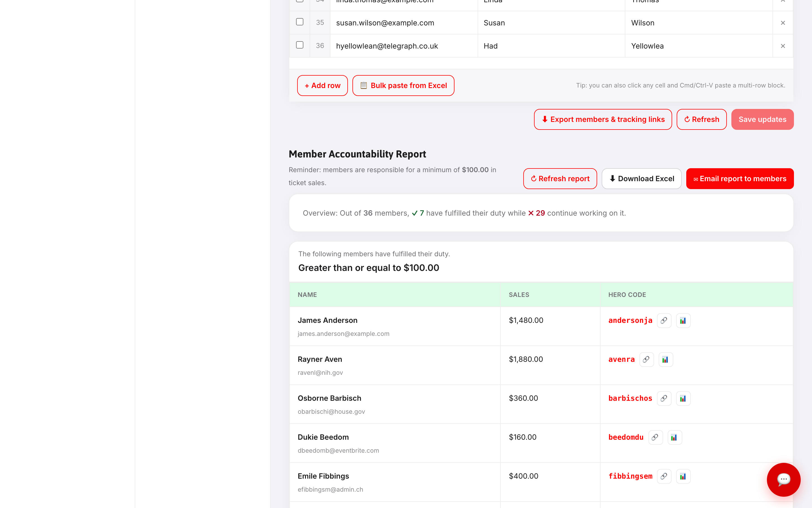Click the Member Accountability Report heading
Image resolution: width=812 pixels, height=508 pixels.
[x=357, y=154]
